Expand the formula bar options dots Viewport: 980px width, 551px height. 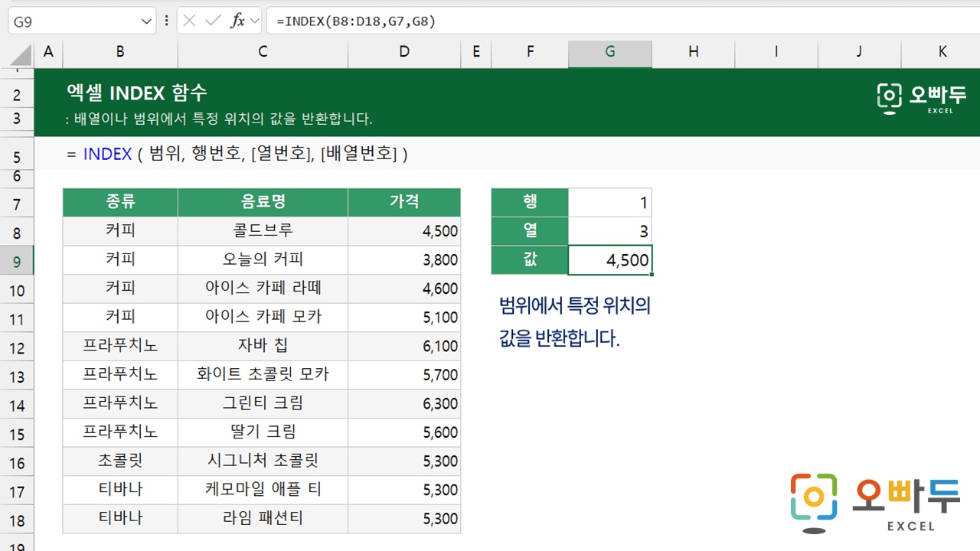point(166,21)
